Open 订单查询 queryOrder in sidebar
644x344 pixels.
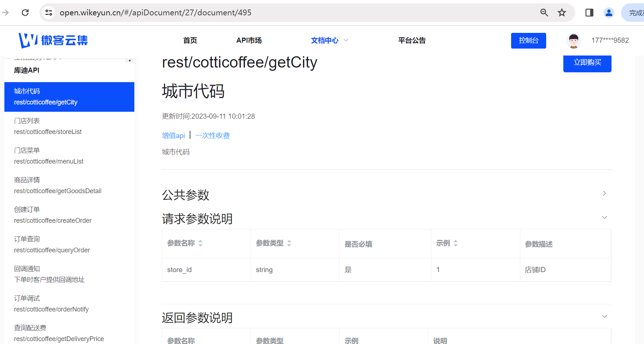(x=69, y=245)
